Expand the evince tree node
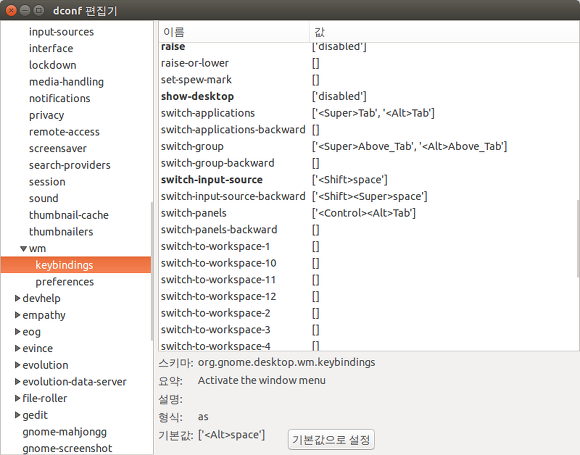Viewport: 580px width, 455px height. (x=17, y=348)
